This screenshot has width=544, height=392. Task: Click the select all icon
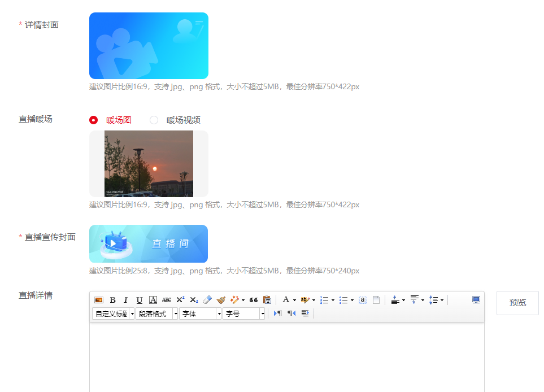pyautogui.click(x=363, y=300)
